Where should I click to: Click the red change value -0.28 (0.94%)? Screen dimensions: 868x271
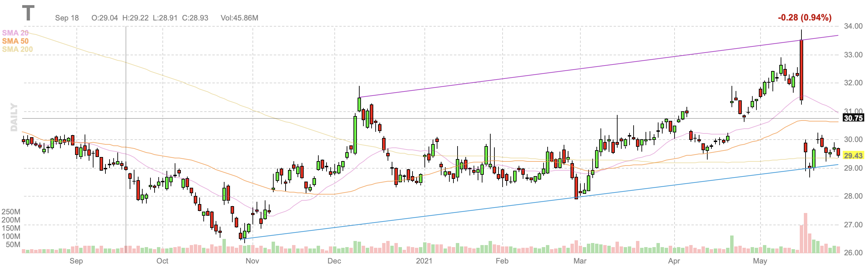805,17
